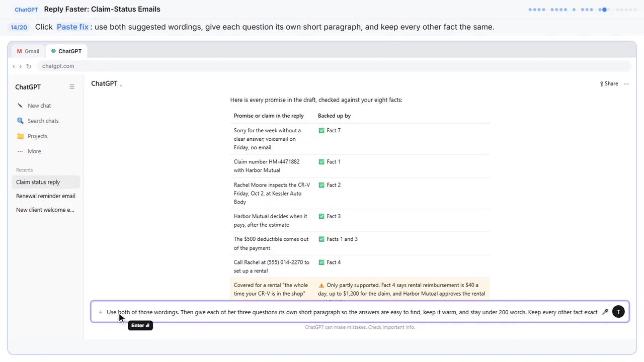Image resolution: width=644 pixels, height=362 pixels.
Task: Click inside the message input field
Action: [x=352, y=312]
